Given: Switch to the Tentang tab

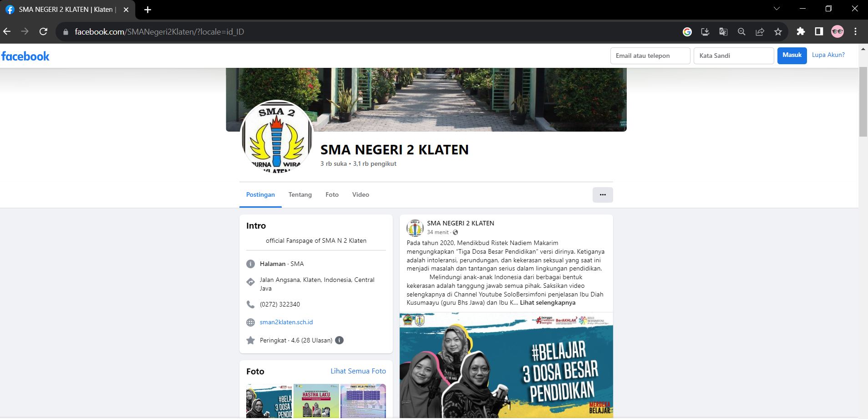Looking at the screenshot, I should tap(300, 195).
